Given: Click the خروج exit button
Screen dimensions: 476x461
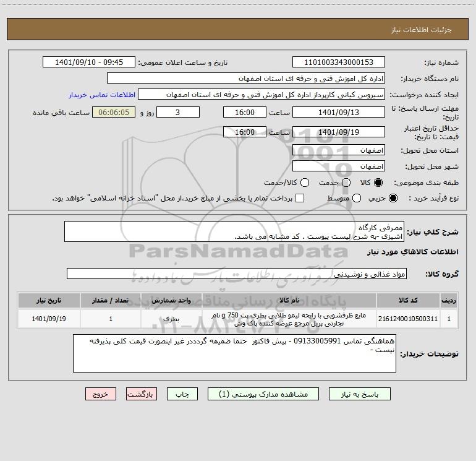Looking at the screenshot, I should (x=101, y=394).
